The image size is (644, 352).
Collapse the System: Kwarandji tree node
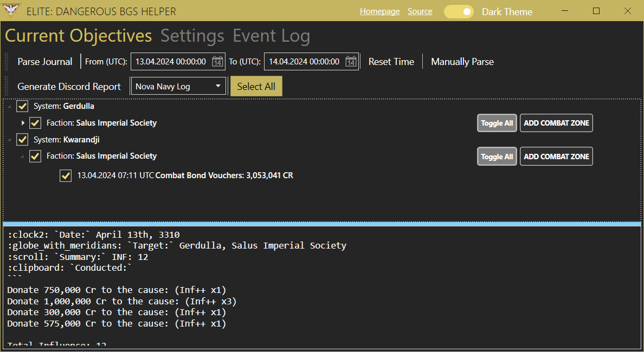coord(9,140)
